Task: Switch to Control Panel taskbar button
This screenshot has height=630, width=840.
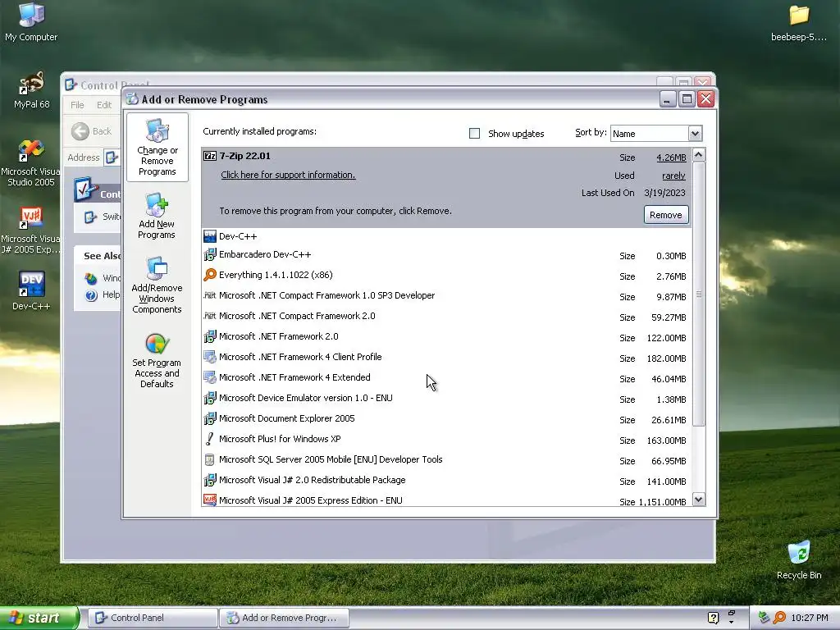Action: point(153,618)
